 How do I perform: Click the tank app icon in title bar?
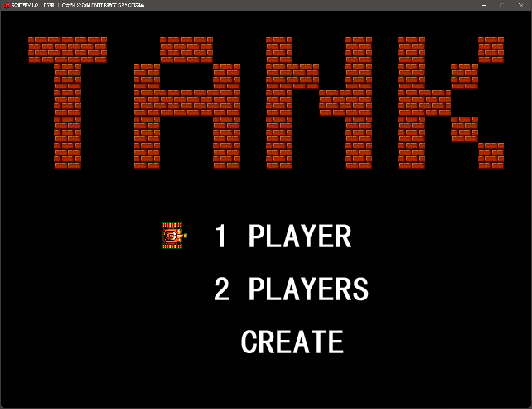click(6, 5)
